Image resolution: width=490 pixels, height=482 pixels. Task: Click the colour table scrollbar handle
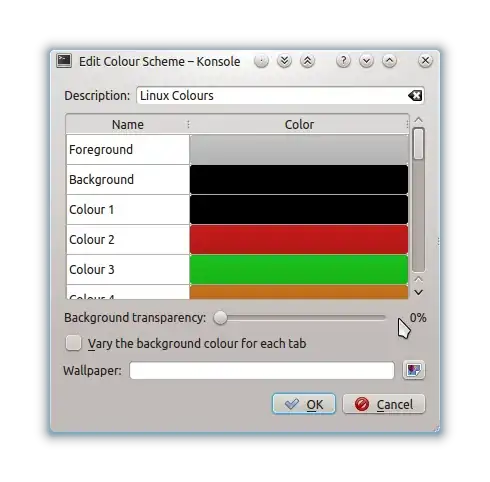pos(418,144)
